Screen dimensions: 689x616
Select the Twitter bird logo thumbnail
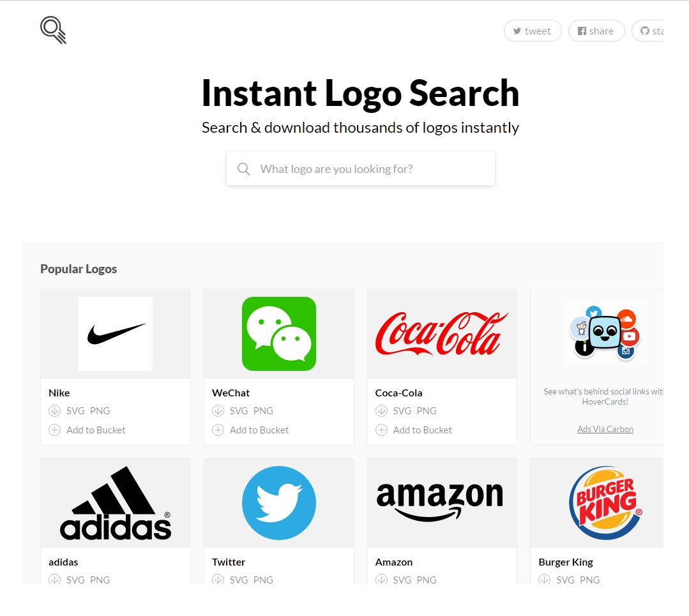click(279, 503)
